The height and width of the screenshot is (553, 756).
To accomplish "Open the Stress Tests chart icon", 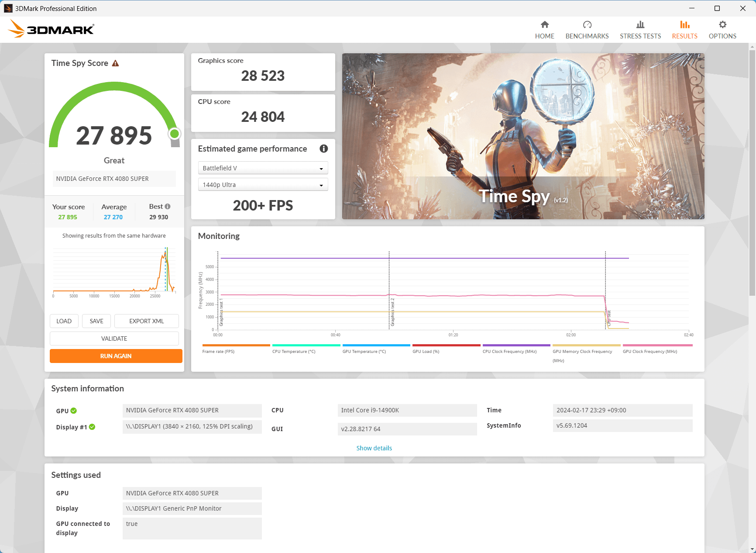I will click(x=640, y=24).
